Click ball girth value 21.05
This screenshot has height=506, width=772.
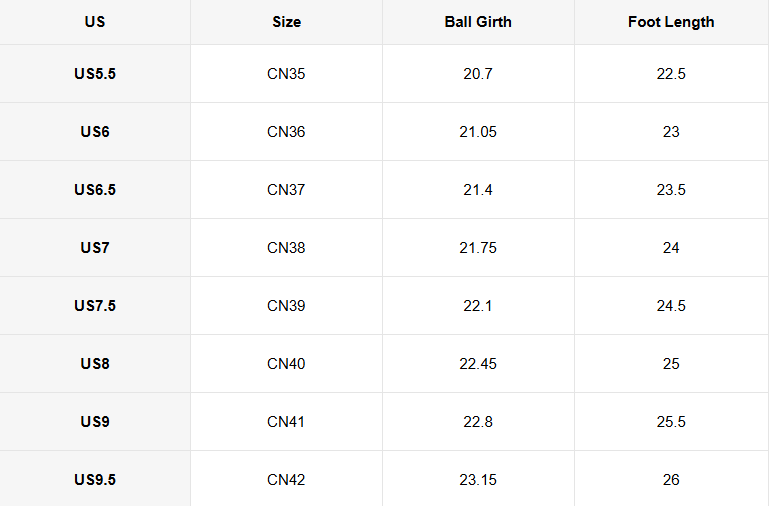[478, 132]
